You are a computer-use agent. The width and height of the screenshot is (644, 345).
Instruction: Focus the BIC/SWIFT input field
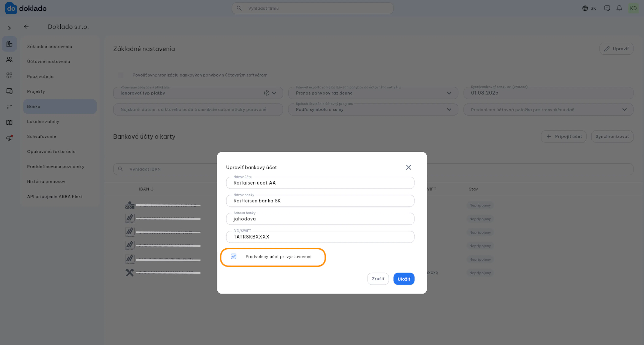tap(320, 237)
